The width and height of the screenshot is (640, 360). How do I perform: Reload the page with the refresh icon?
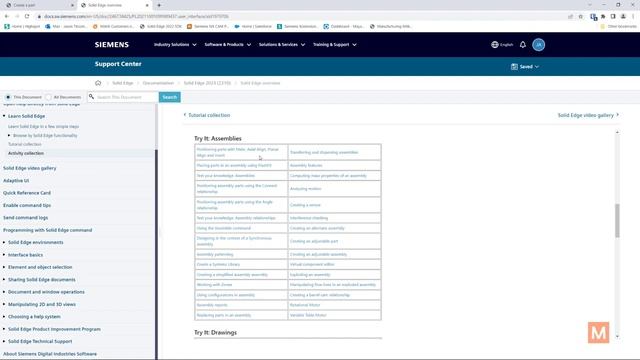click(x=27, y=16)
